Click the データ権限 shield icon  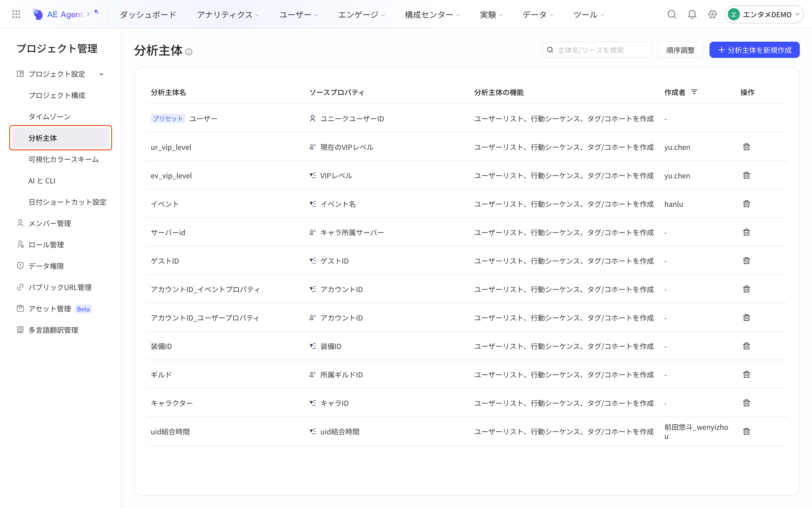[x=20, y=266]
